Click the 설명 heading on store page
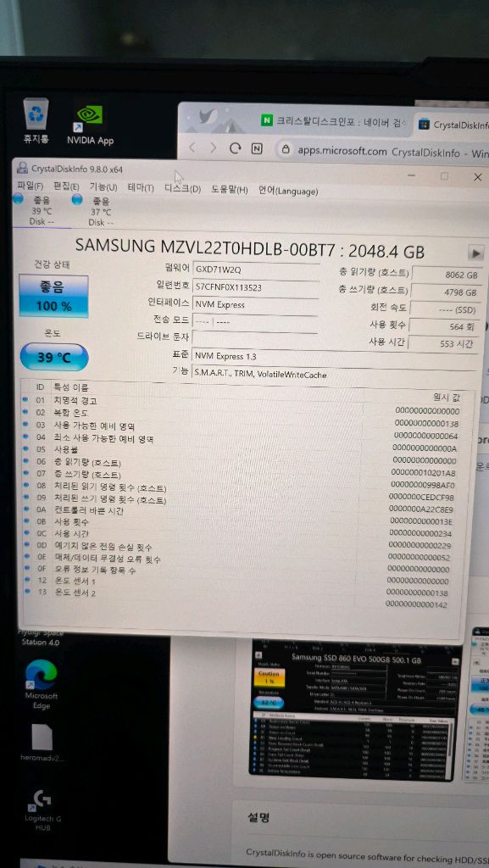 [258, 817]
